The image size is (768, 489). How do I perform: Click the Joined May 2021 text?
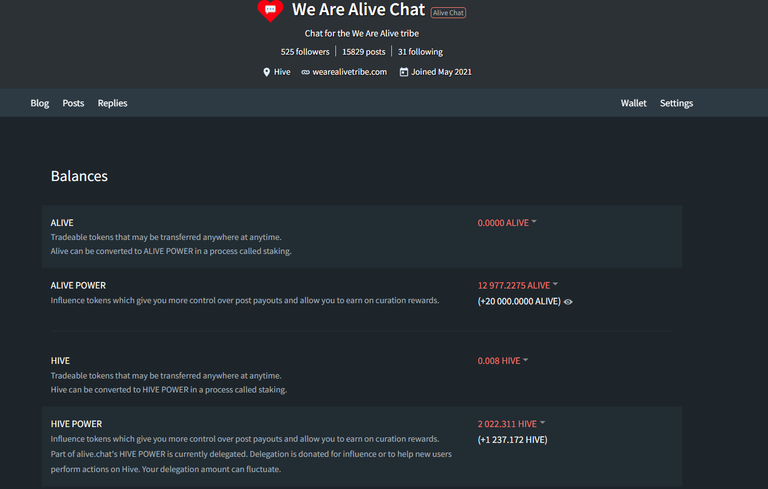pyautogui.click(x=441, y=72)
